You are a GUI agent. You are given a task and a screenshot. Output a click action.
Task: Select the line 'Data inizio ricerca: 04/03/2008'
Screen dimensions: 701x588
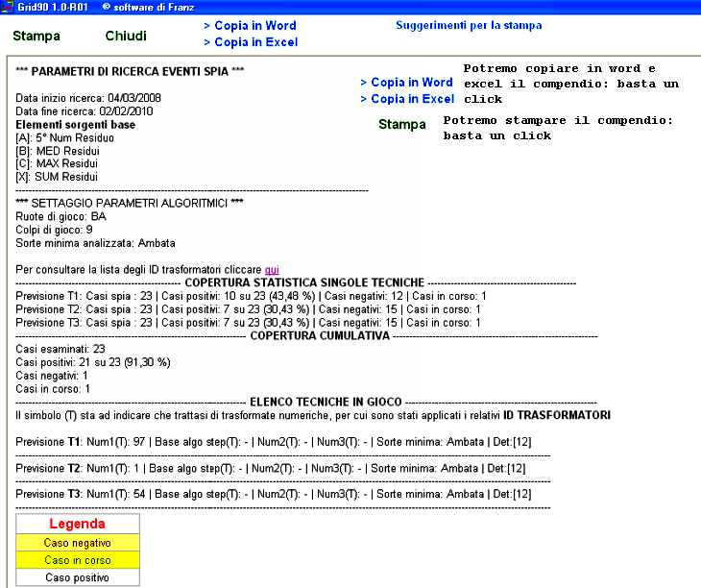point(88,98)
